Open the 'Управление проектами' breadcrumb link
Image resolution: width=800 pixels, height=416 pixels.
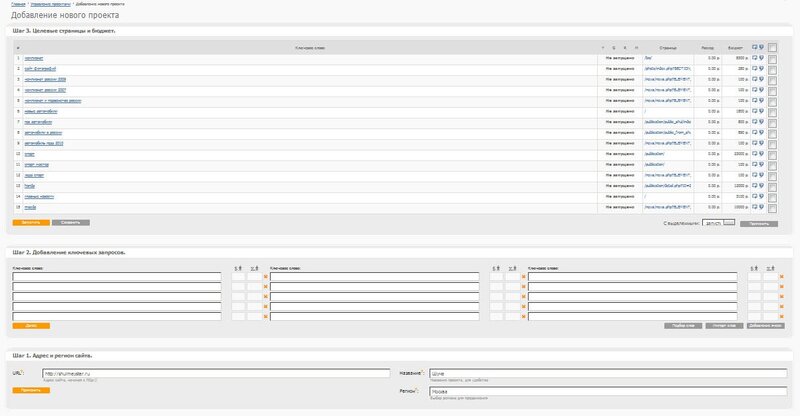coord(51,4)
